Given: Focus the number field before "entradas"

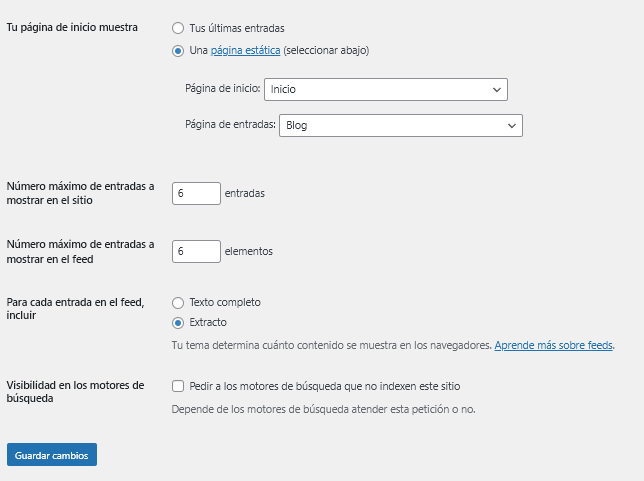Looking at the screenshot, I should [196, 193].
